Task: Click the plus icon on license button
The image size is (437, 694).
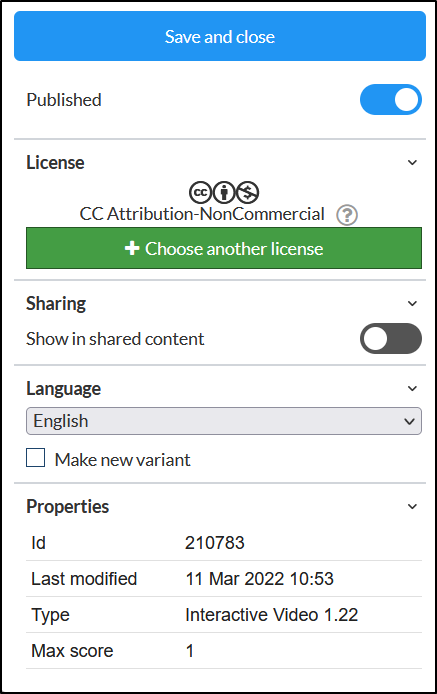Action: tap(132, 248)
